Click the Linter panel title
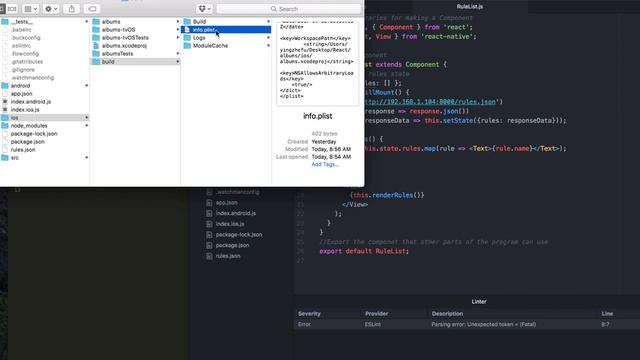The height and width of the screenshot is (360, 640). 479,302
